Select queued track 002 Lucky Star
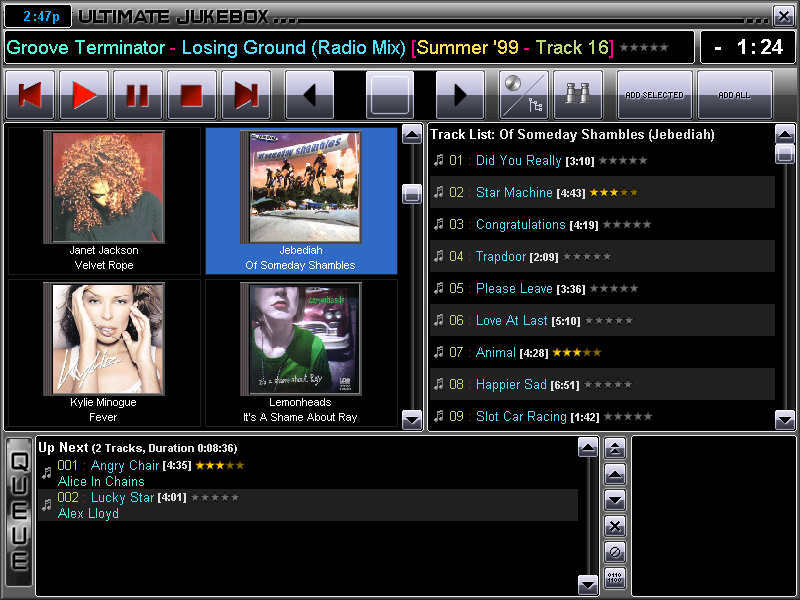This screenshot has width=800, height=600. (x=308, y=505)
